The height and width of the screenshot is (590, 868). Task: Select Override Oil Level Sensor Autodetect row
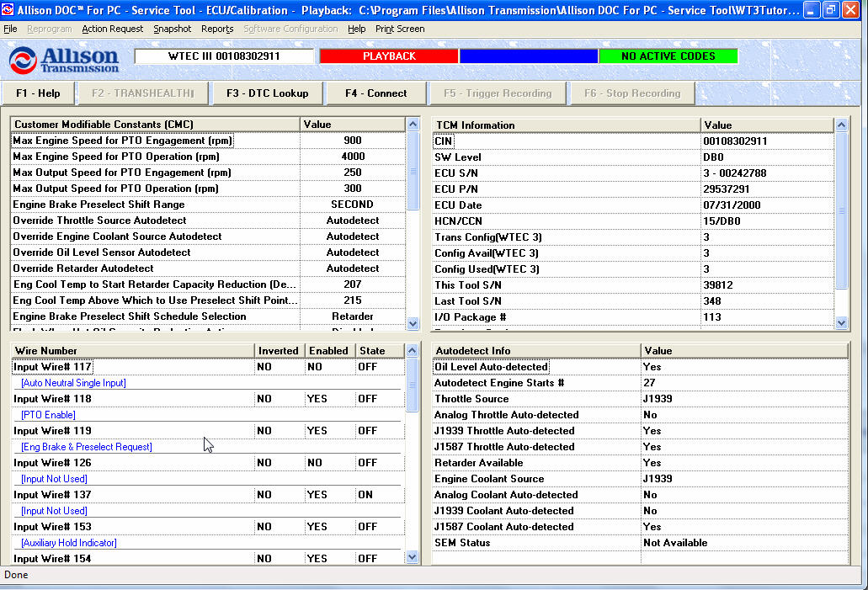208,252
